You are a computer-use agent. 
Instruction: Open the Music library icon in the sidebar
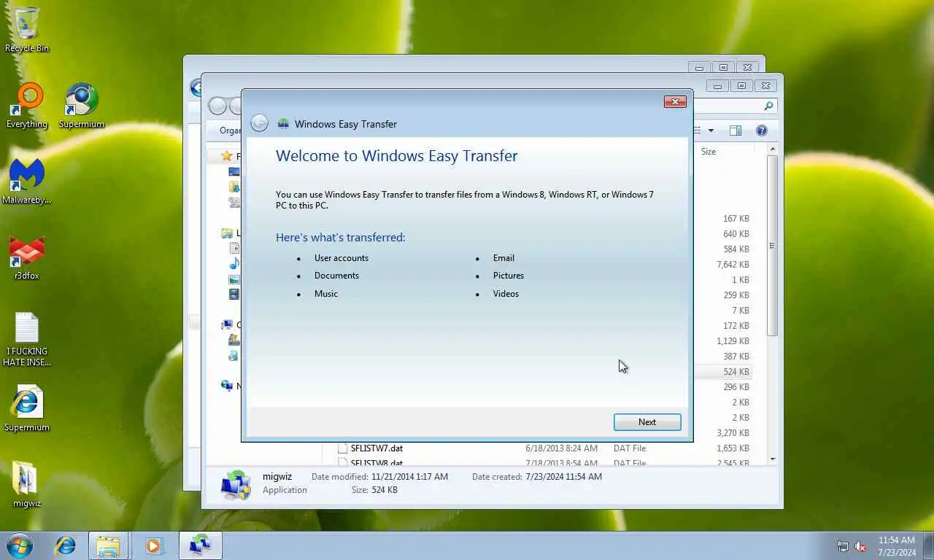click(x=234, y=263)
